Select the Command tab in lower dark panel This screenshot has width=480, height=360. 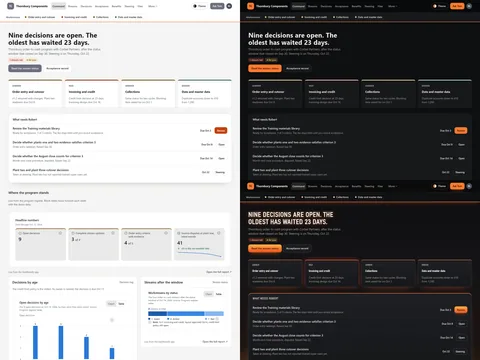(x=298, y=186)
